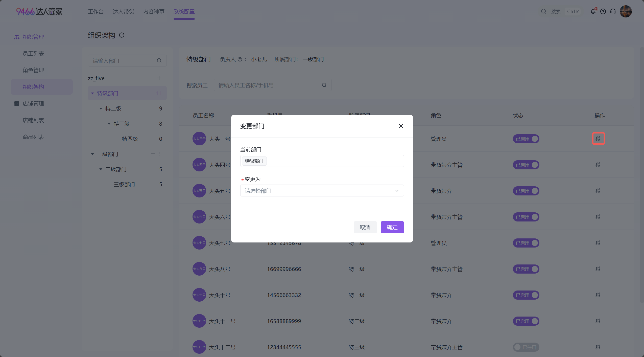This screenshot has width=644, height=357.
Task: Click the 店铺管理 sidebar icon
Action: [x=17, y=104]
